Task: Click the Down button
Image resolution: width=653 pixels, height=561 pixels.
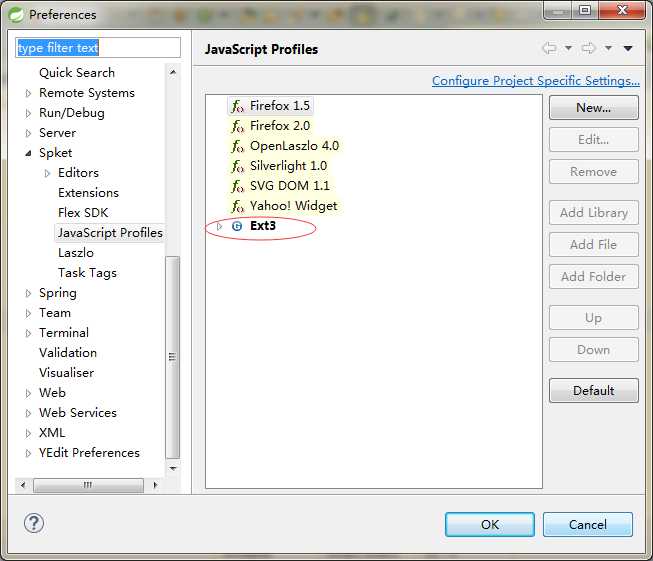Action: click(x=593, y=350)
